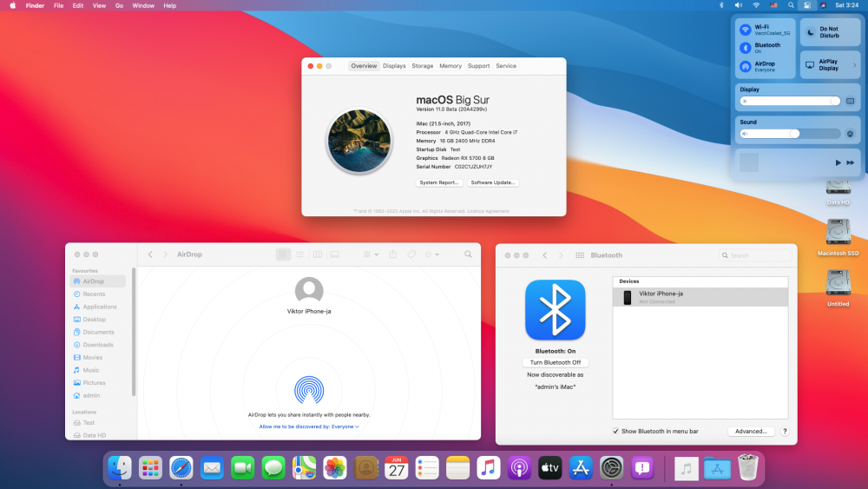The image size is (868, 489).
Task: Expand AirPlay Display options chevron
Action: (855, 65)
